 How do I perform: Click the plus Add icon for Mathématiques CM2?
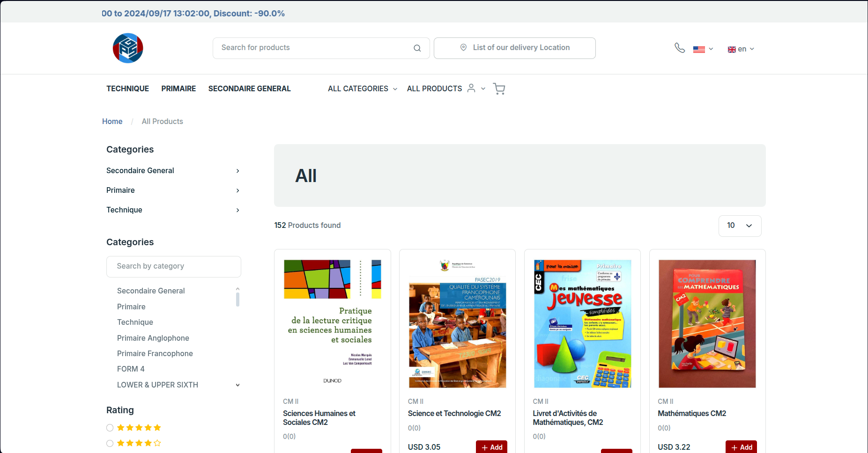734,447
